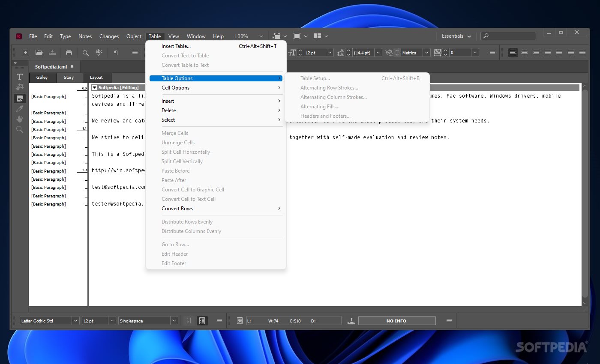The image size is (600, 364).
Task: Click the top font size stepper arrows
Action: (x=300, y=53)
